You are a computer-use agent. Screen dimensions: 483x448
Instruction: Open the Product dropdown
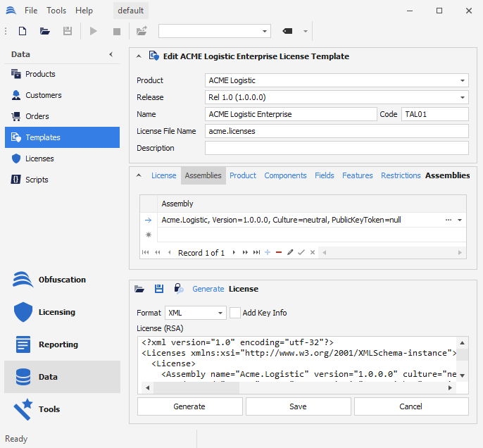(x=463, y=81)
